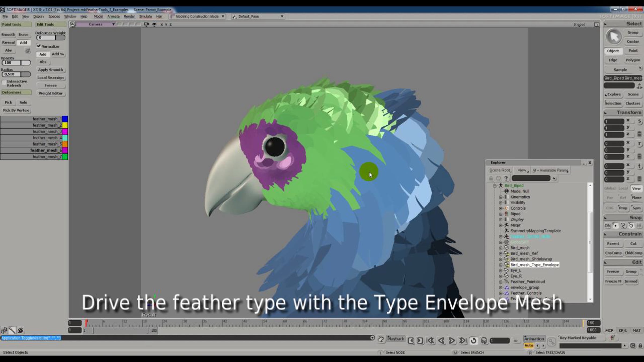The height and width of the screenshot is (362, 644).
Task: Expand the Bird_mesh node in Explorer
Action: pyautogui.click(x=500, y=248)
